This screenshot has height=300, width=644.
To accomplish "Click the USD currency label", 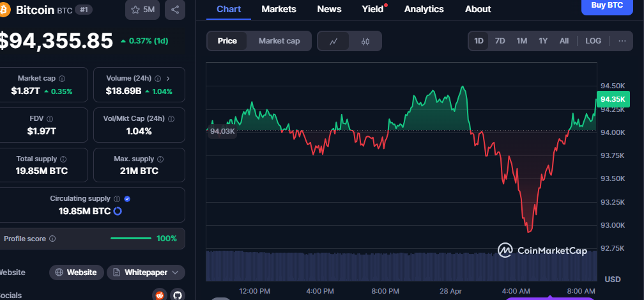I will pos(613,280).
